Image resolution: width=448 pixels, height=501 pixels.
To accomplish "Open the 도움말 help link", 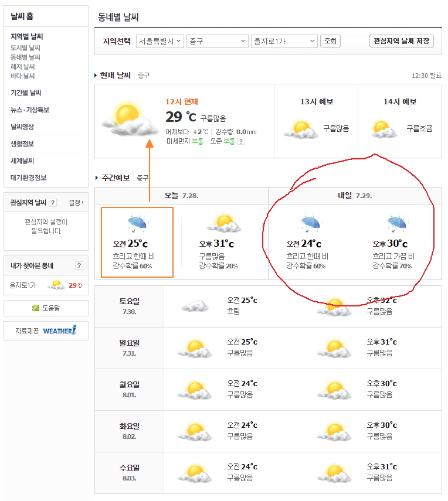I will (x=46, y=308).
